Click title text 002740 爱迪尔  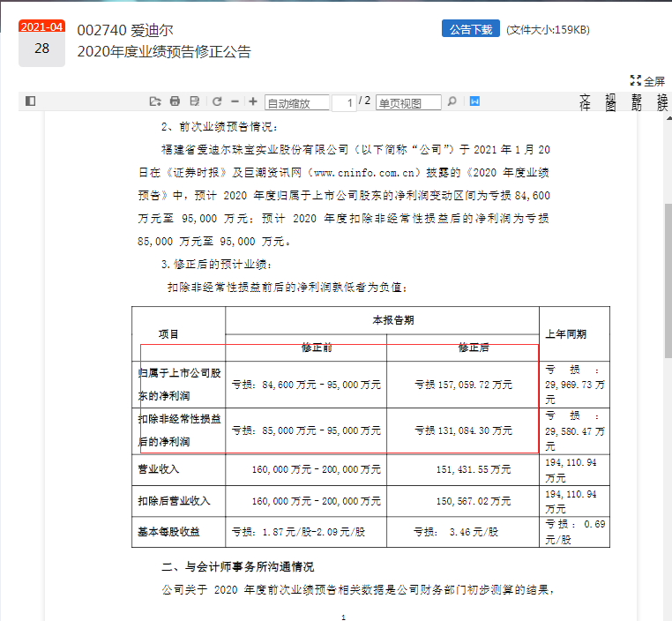point(125,30)
